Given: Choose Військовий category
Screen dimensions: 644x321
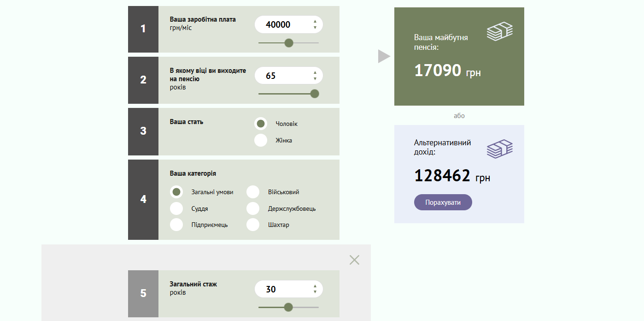Looking at the screenshot, I should click(253, 192).
